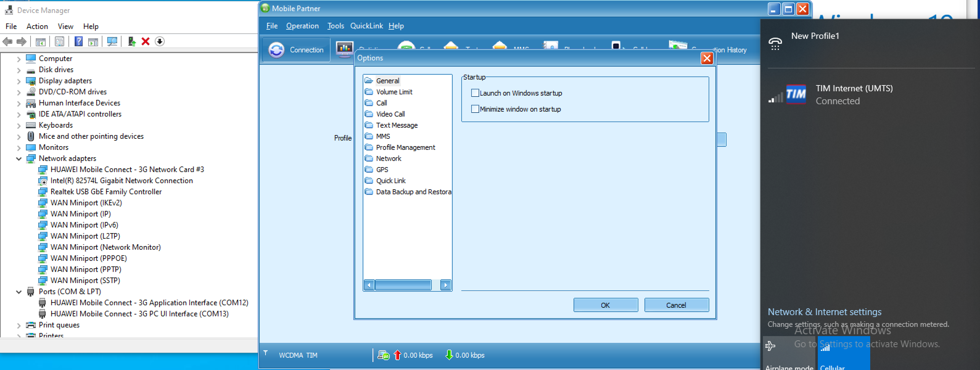This screenshot has width=980, height=370.
Task: Click OK in the Options dialog
Action: coord(605,305)
